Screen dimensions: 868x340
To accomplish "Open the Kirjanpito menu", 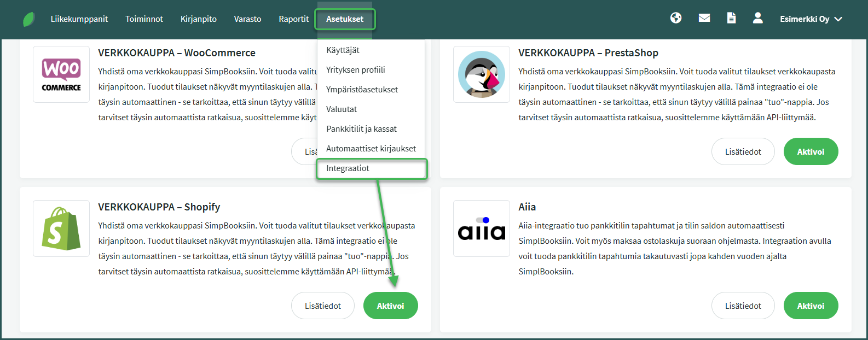I will (x=199, y=19).
